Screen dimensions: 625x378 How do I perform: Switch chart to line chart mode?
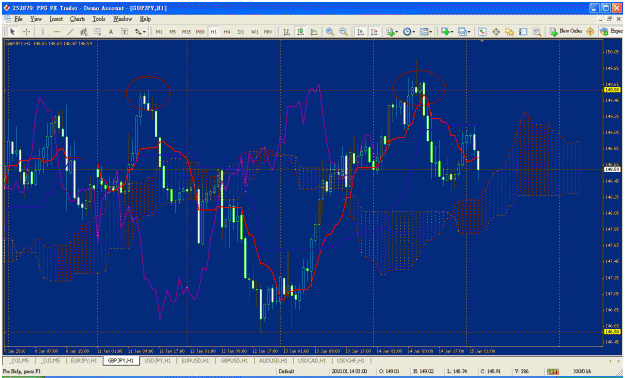[x=314, y=32]
